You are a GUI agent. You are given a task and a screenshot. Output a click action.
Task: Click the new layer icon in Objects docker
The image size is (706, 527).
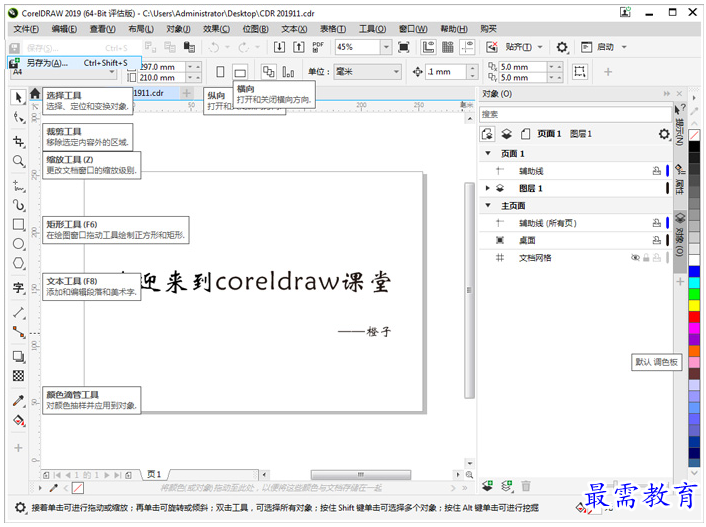coord(488,486)
